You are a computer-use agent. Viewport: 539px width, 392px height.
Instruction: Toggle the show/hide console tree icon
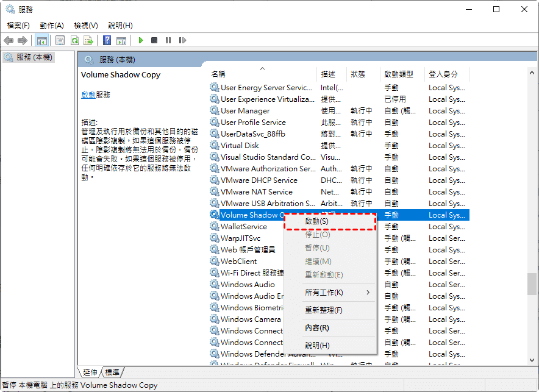(x=42, y=40)
